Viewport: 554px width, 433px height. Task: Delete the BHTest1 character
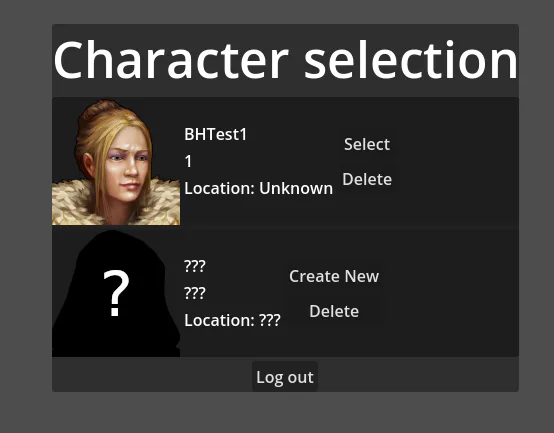(x=367, y=179)
